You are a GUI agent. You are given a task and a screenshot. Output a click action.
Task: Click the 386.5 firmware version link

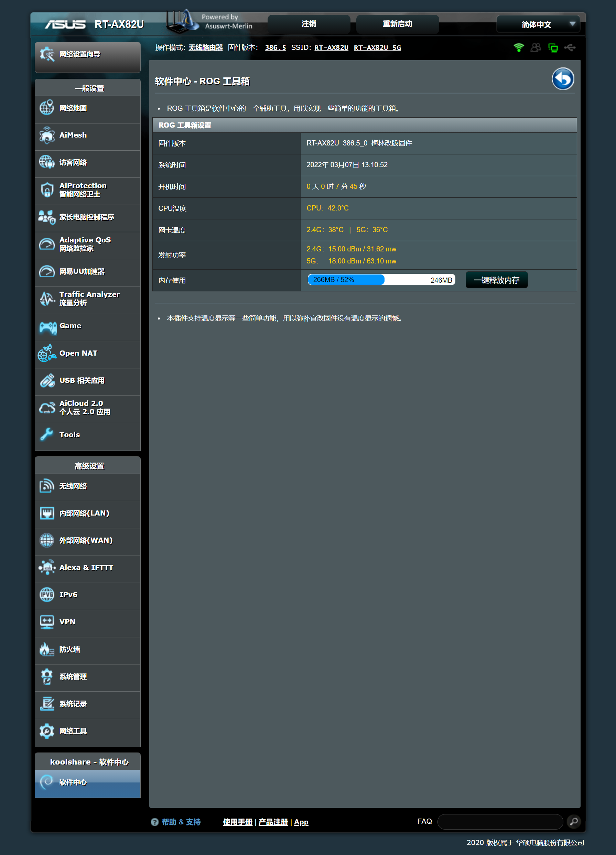tap(275, 47)
